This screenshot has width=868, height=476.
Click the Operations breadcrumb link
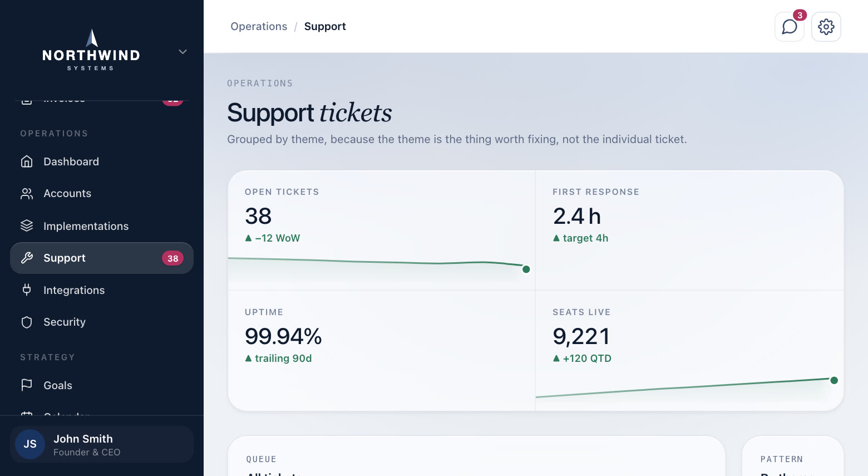point(259,26)
